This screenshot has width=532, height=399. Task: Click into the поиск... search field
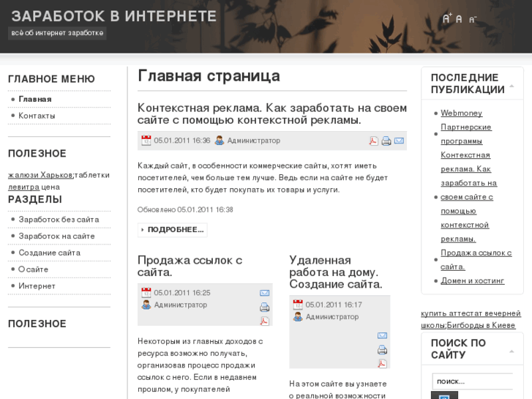tap(472, 381)
